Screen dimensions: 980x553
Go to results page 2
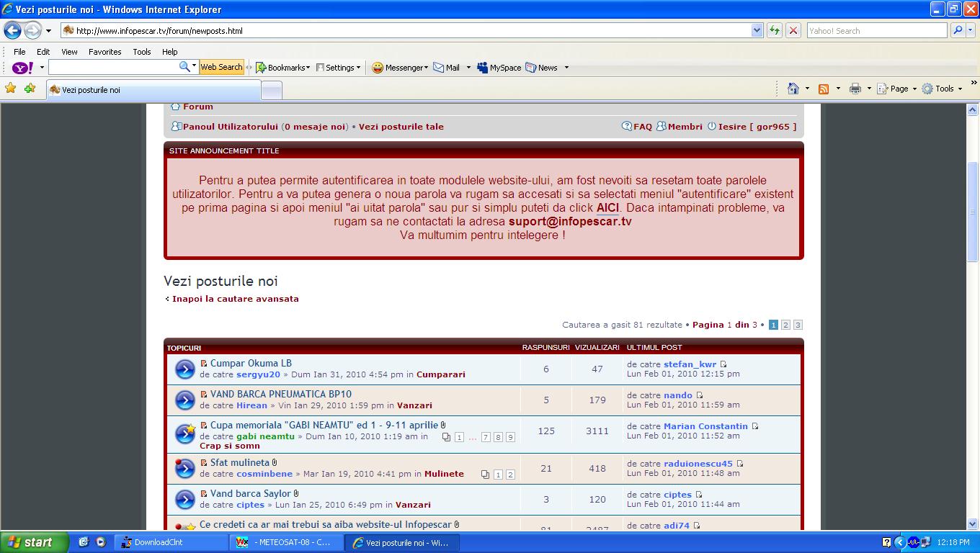tap(785, 325)
